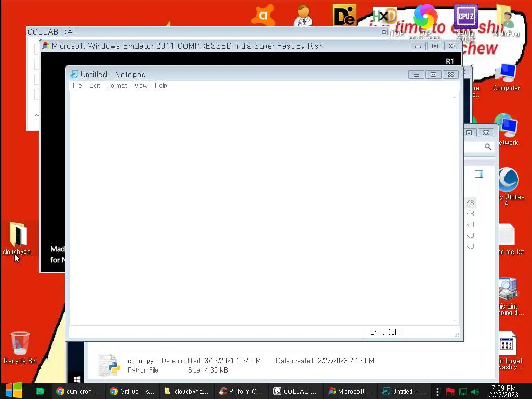Viewport: 532px width, 399px height.
Task: Close the COLLAB RAT window
Action: (384, 32)
